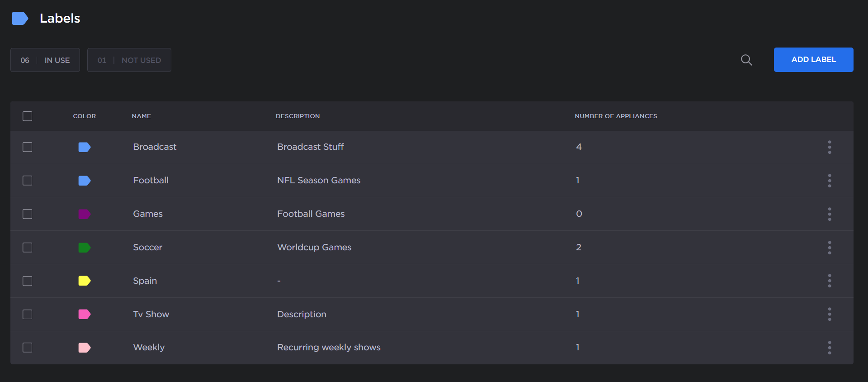Expand the options menu for Soccer row
This screenshot has height=382, width=868.
pyautogui.click(x=829, y=248)
